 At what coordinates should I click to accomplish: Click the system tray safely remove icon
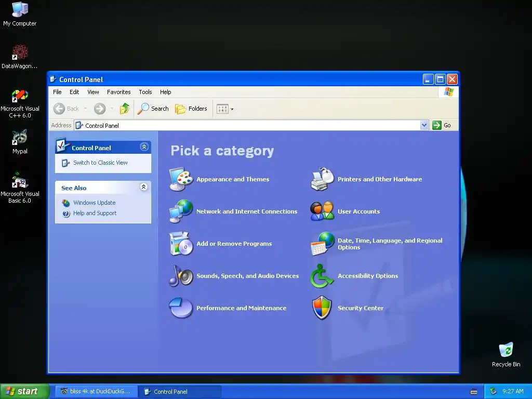tap(494, 391)
